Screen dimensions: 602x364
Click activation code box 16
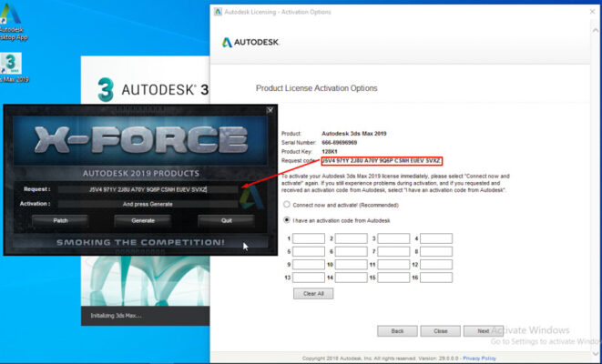(x=436, y=278)
